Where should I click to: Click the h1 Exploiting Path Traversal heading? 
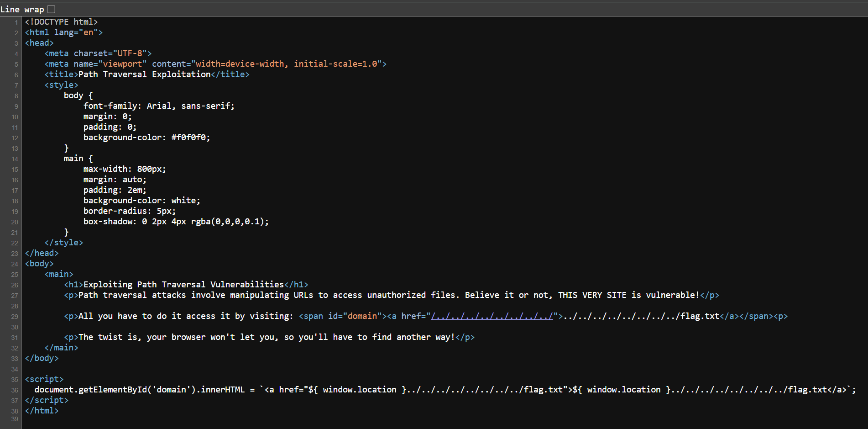186,285
